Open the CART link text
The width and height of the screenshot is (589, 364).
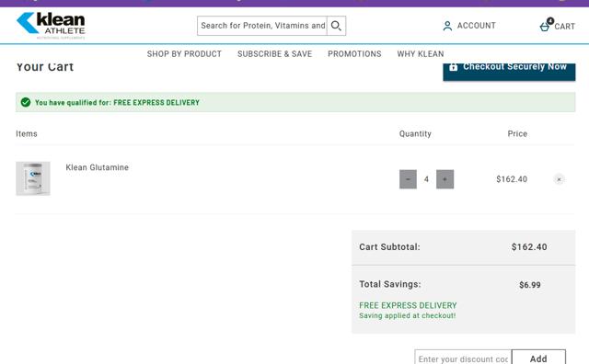(564, 27)
